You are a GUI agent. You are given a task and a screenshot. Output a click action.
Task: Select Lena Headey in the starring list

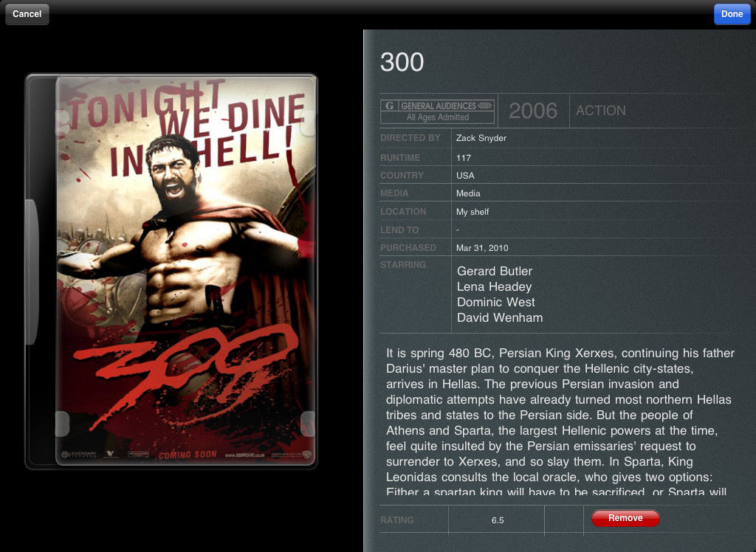pos(494,286)
